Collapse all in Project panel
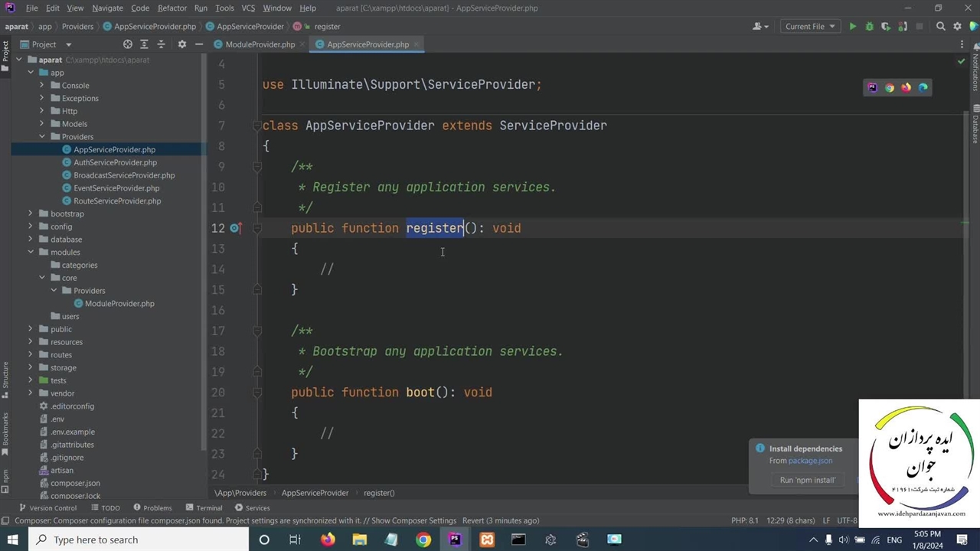Screen dimensions: 980x551 coord(161,44)
